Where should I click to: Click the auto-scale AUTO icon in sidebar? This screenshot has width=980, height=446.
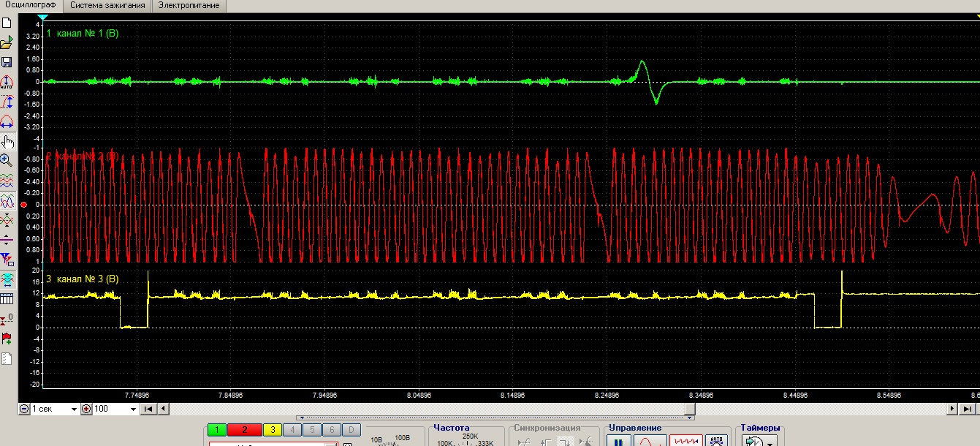click(7, 82)
